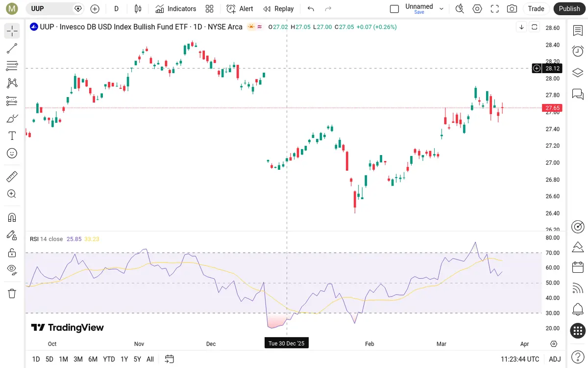The width and height of the screenshot is (588, 368).
Task: Open the Pine editor triangle icon
Action: click(578, 246)
